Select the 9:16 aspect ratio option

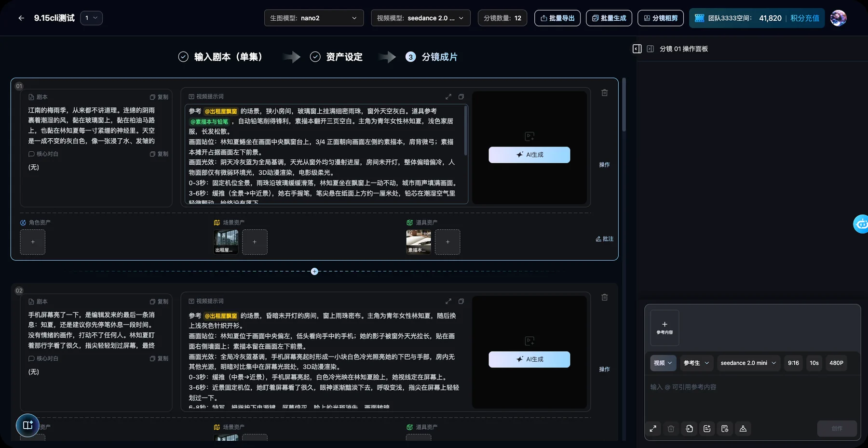(793, 363)
